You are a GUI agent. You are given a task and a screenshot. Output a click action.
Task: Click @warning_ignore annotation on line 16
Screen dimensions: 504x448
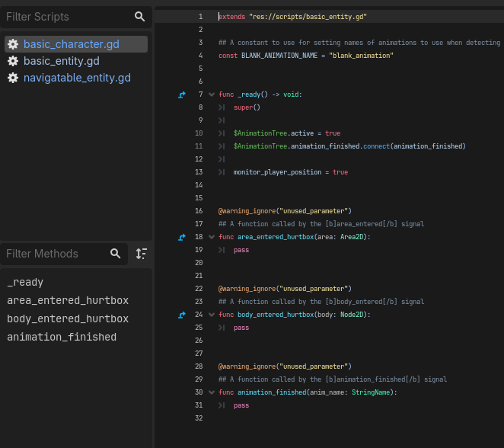[x=247, y=211]
